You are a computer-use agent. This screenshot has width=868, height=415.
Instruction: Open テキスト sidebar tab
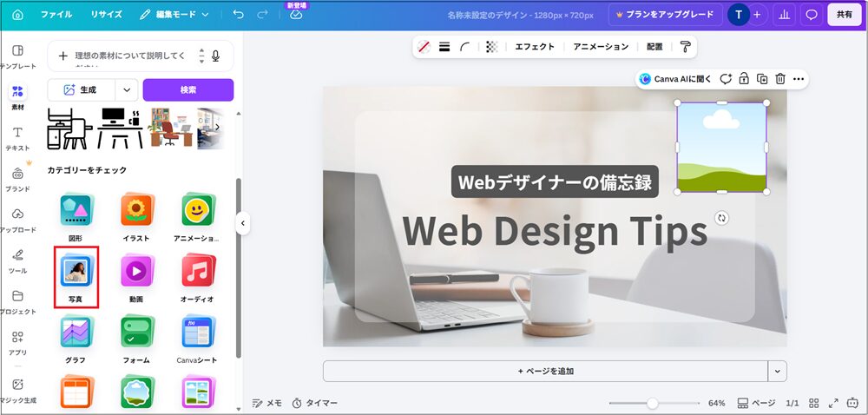[x=17, y=138]
